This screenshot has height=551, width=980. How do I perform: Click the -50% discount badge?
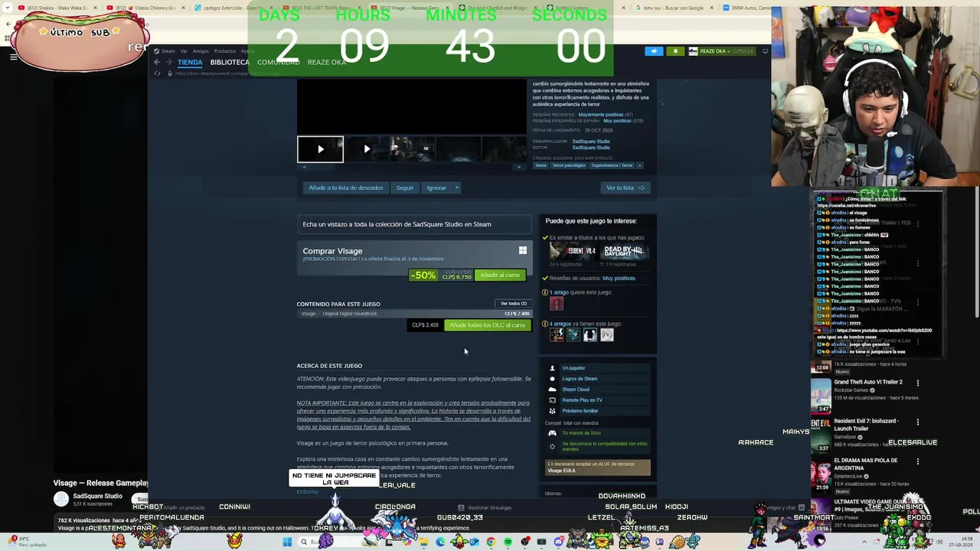423,275
